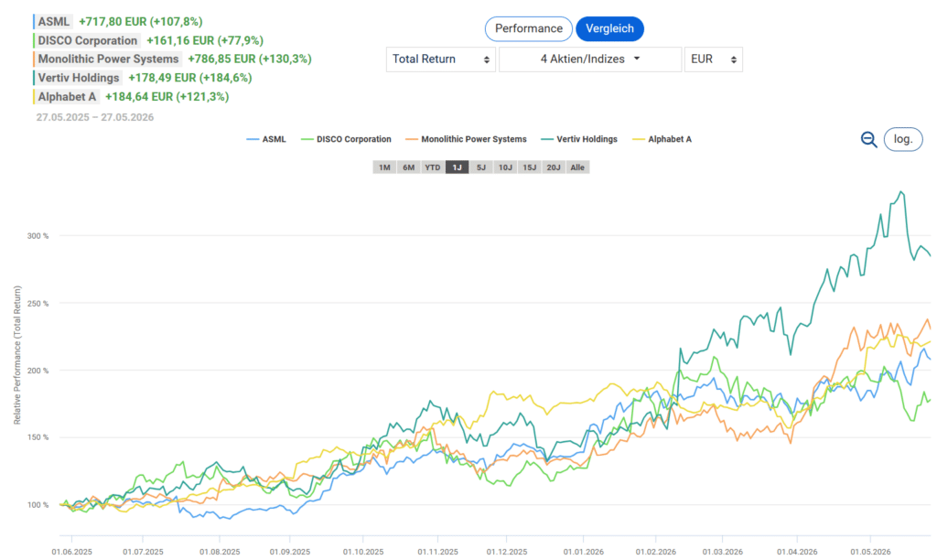
Task: Open Vertiv Holdings link in summary list
Action: (79, 78)
